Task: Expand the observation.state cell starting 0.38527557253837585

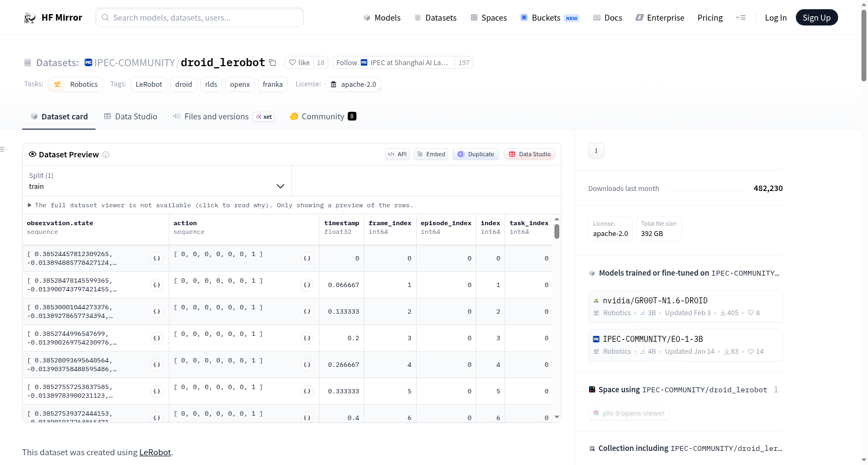Action: click(x=157, y=391)
